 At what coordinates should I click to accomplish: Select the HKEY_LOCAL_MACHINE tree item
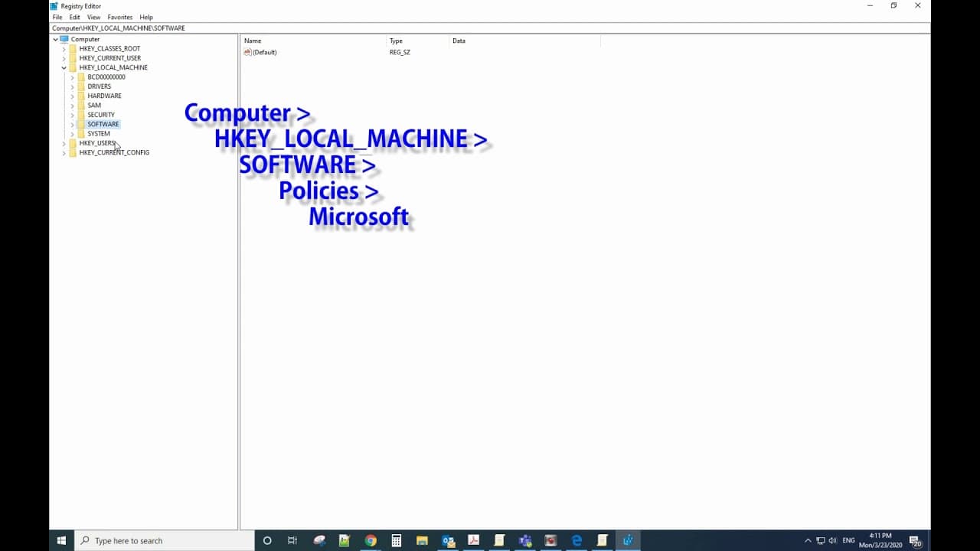(113, 67)
